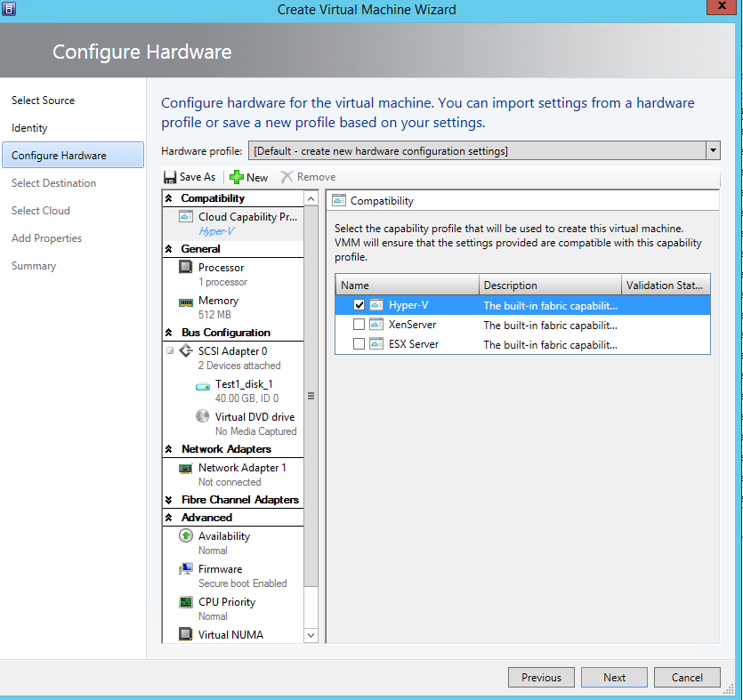Click the ESX Server profile row icon
The width and height of the screenshot is (743, 700).
click(376, 344)
